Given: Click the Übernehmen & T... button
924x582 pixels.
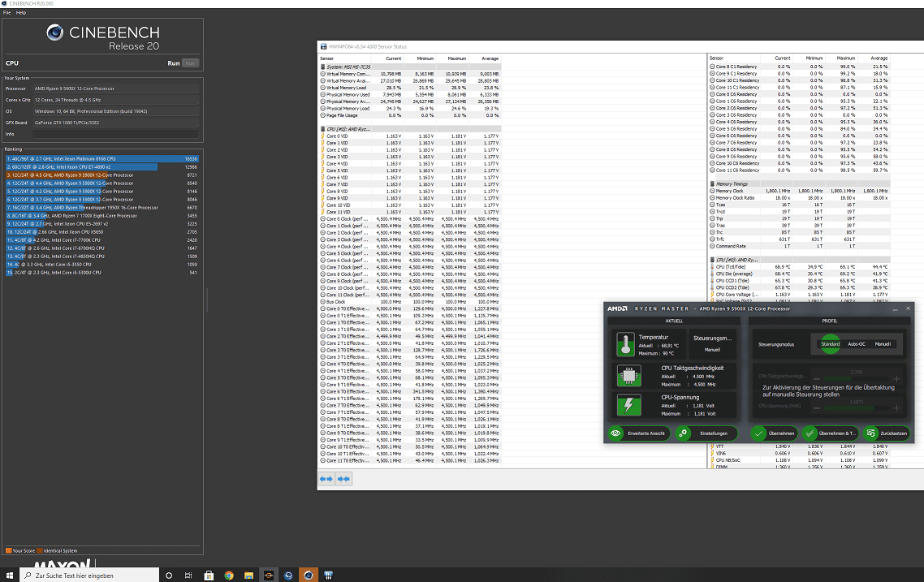Looking at the screenshot, I should (x=830, y=433).
